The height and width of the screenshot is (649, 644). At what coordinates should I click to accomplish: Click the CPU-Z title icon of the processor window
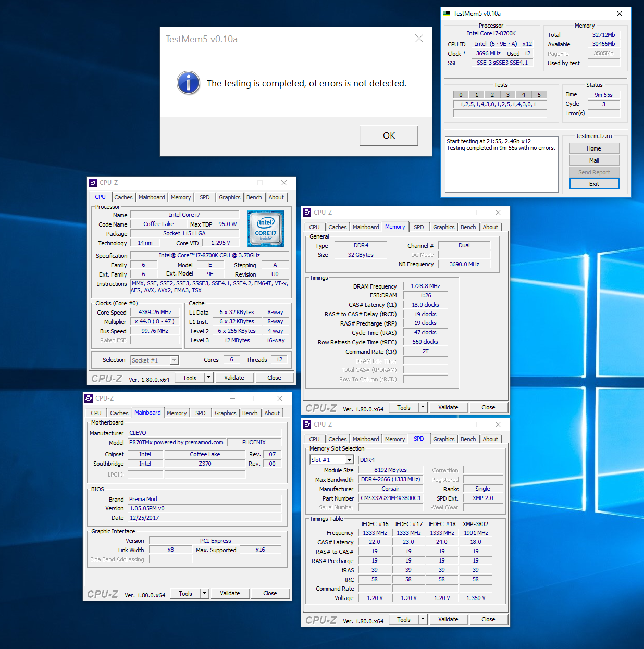(93, 183)
